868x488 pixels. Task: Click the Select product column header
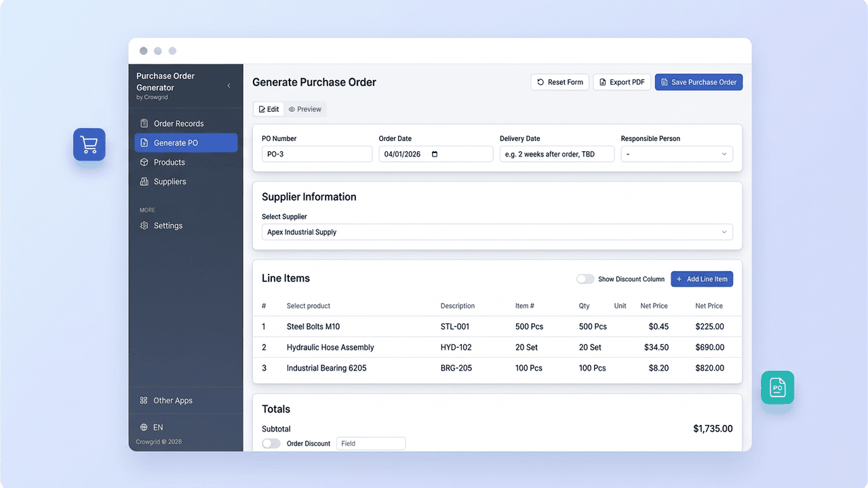tap(309, 306)
